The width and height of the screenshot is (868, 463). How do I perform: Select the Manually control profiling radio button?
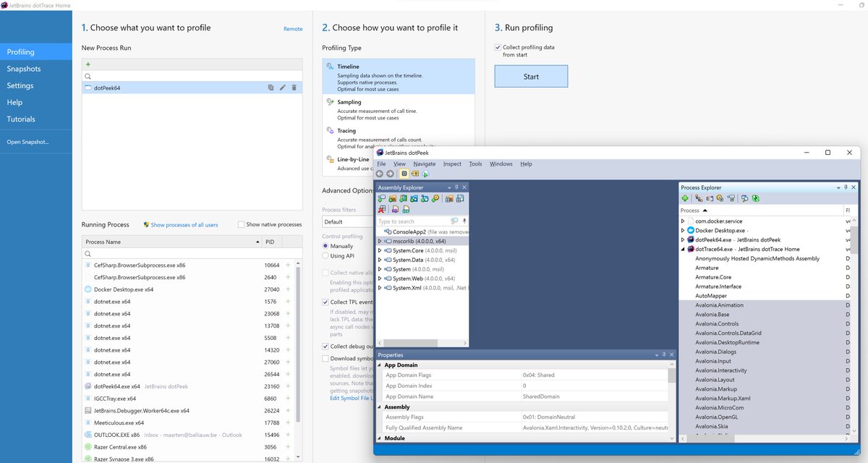click(x=325, y=246)
